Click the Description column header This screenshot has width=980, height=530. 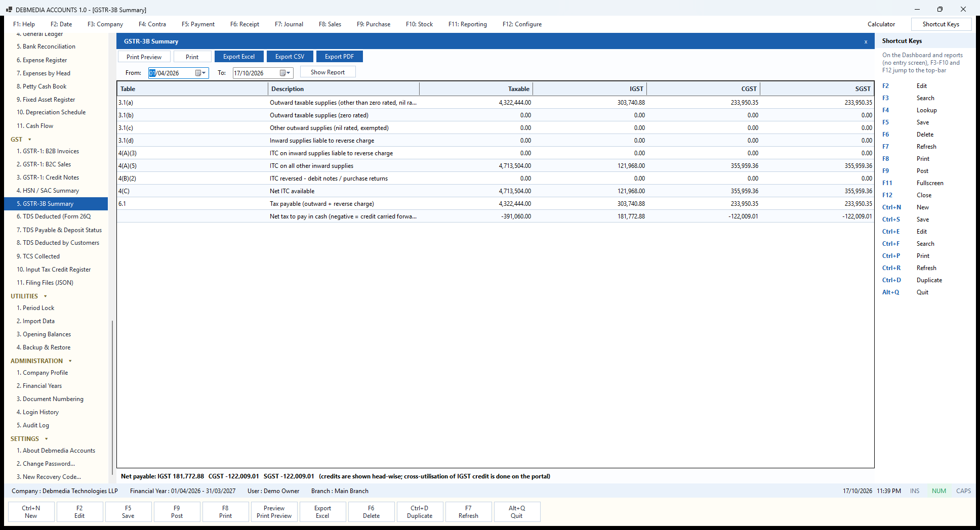[344, 89]
